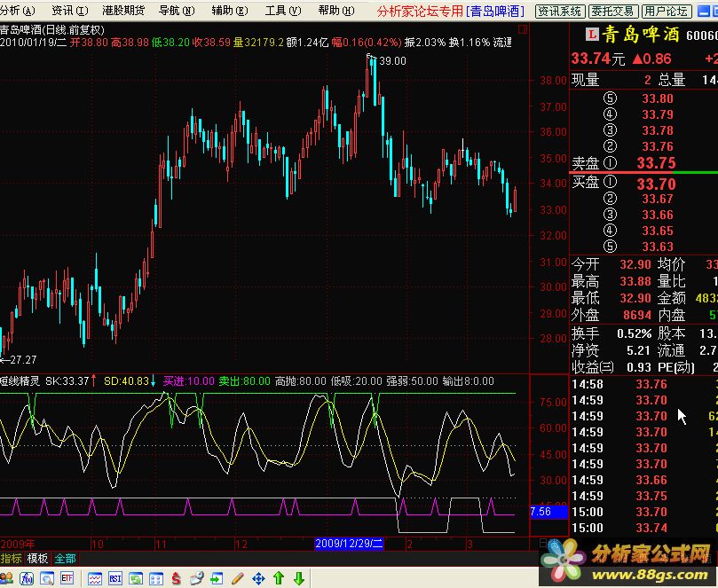Open the 工具(V) menu
Screen dimensions: 718x588
pyautogui.click(x=283, y=11)
